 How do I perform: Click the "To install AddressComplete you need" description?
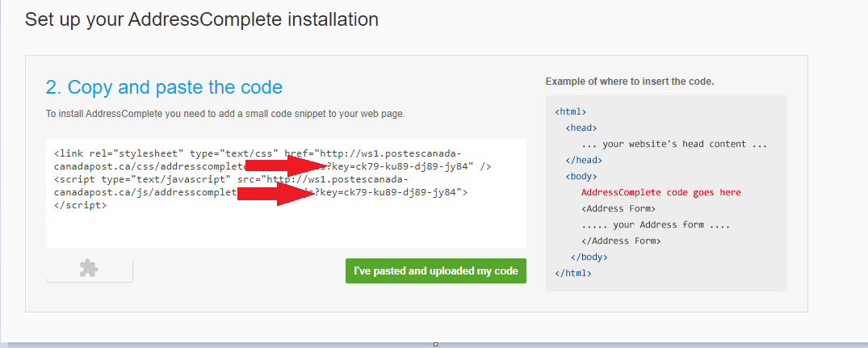coord(225,115)
